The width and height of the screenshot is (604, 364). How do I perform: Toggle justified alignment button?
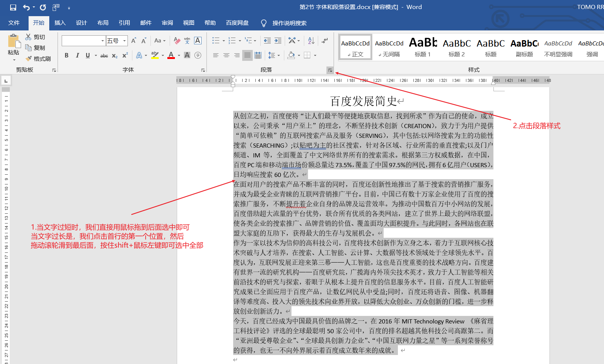[x=247, y=55]
